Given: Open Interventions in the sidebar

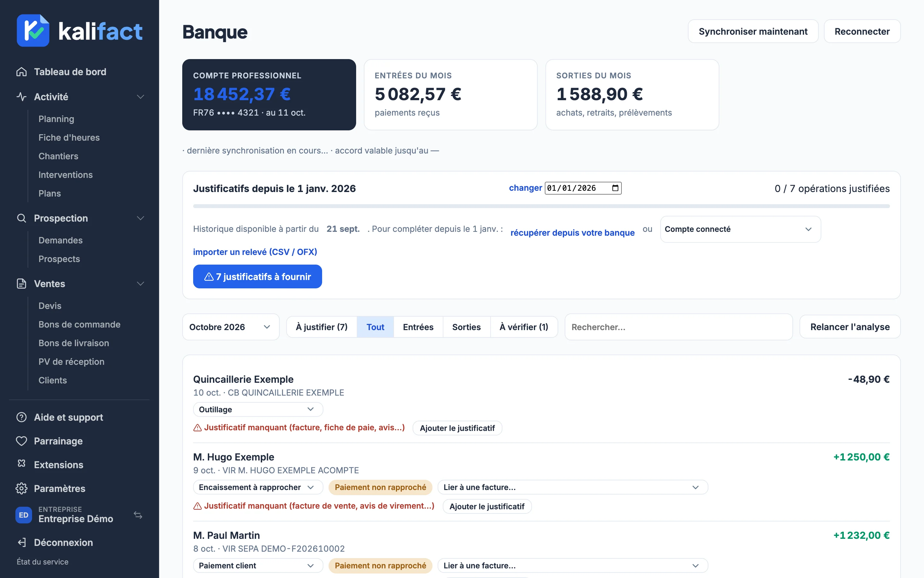Looking at the screenshot, I should coord(65,175).
